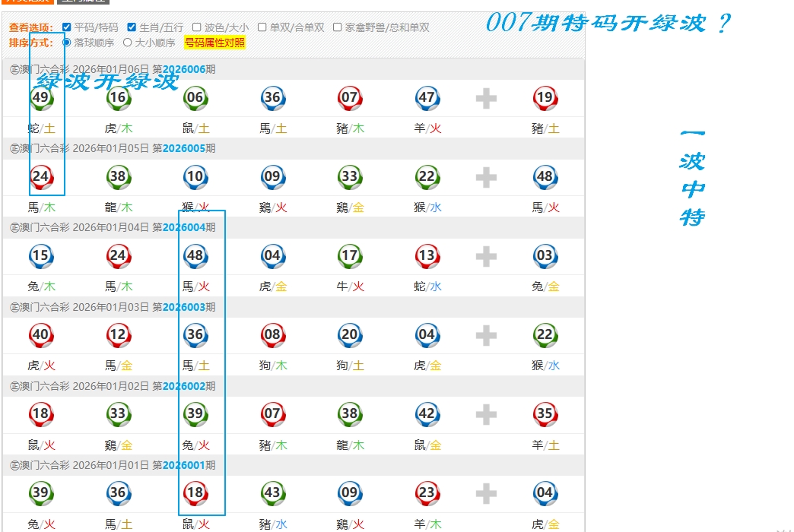
Task: Tick the 单双/合单双 checkbox
Action: (262, 27)
